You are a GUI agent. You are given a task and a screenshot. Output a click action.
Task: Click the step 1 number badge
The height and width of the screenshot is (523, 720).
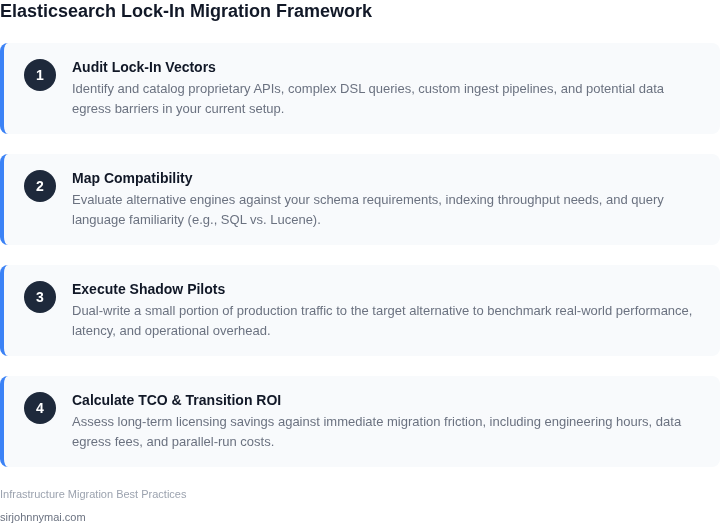tap(40, 75)
